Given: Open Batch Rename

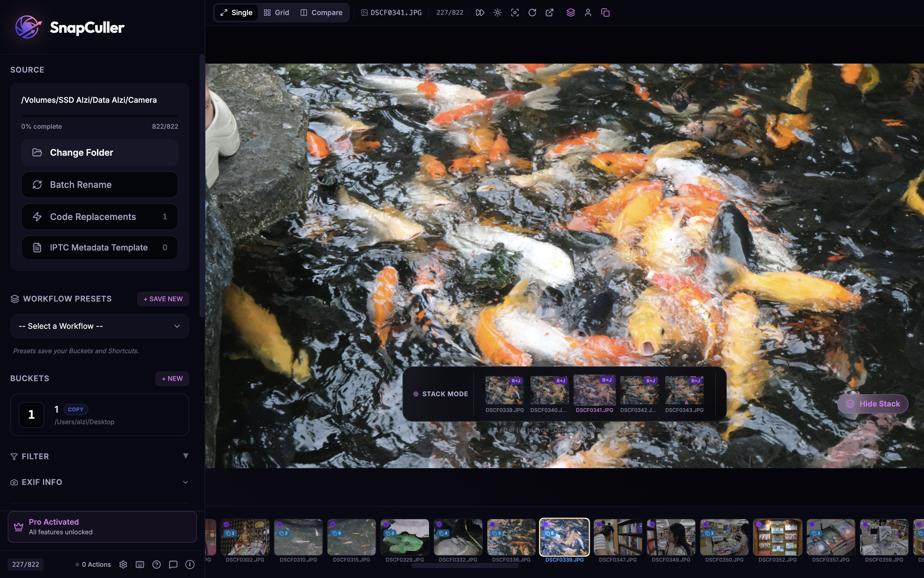Looking at the screenshot, I should click(x=100, y=185).
